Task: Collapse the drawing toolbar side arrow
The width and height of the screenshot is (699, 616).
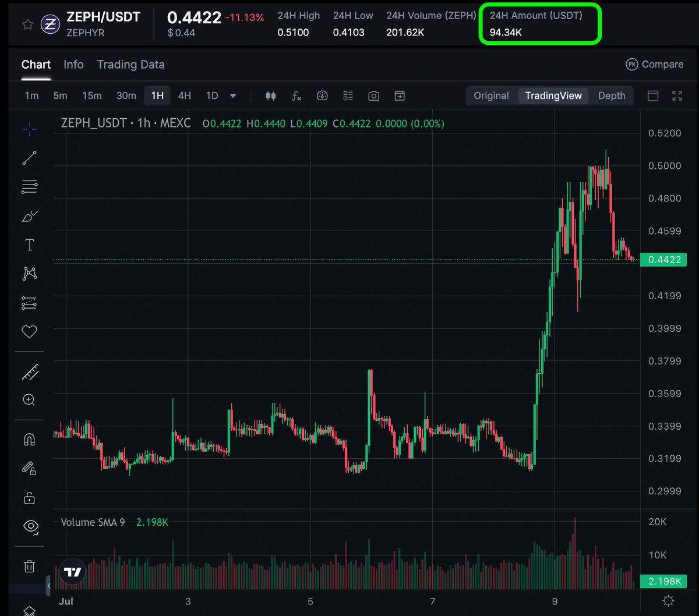Action: coord(49,585)
